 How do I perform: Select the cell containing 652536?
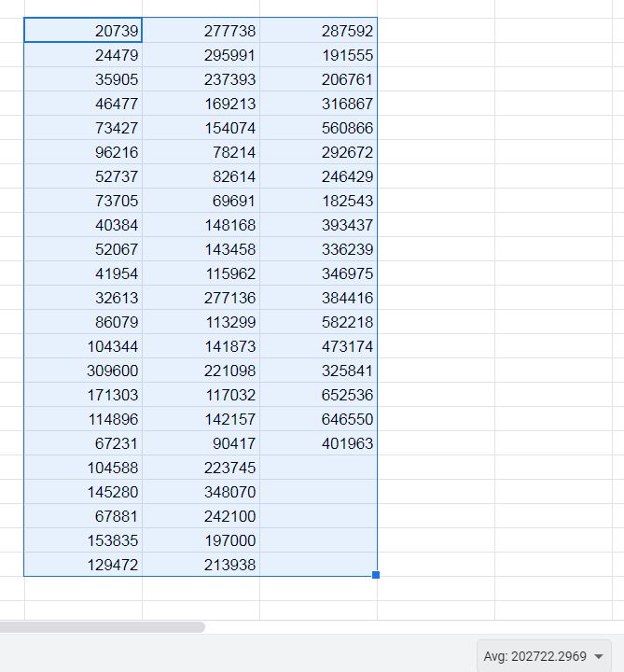click(319, 395)
